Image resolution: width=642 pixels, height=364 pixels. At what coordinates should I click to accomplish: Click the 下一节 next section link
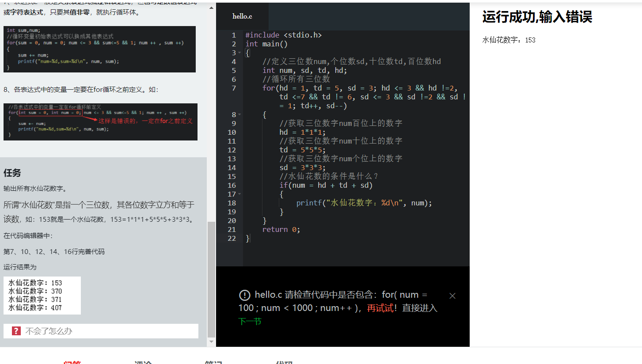250,321
